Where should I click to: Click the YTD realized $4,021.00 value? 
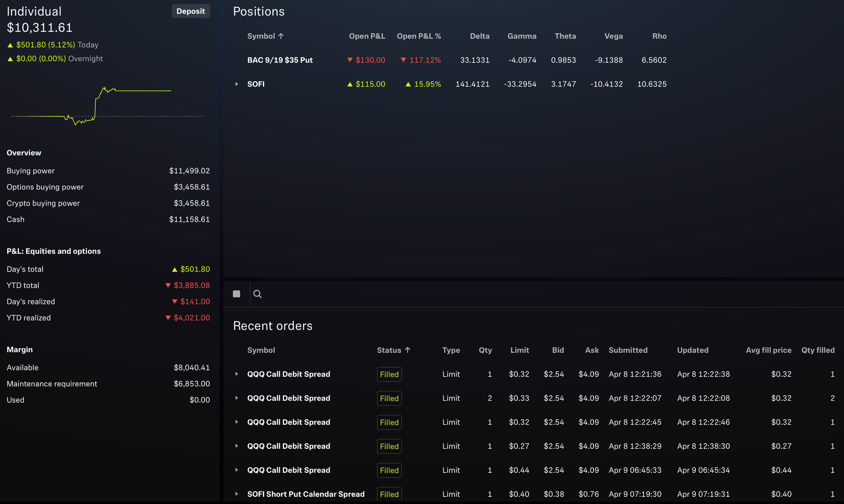pyautogui.click(x=187, y=318)
